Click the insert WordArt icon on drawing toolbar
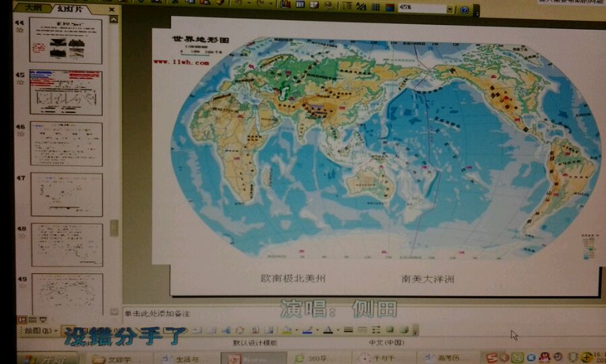Viewport: 606px width, 364px height. pos(226,330)
